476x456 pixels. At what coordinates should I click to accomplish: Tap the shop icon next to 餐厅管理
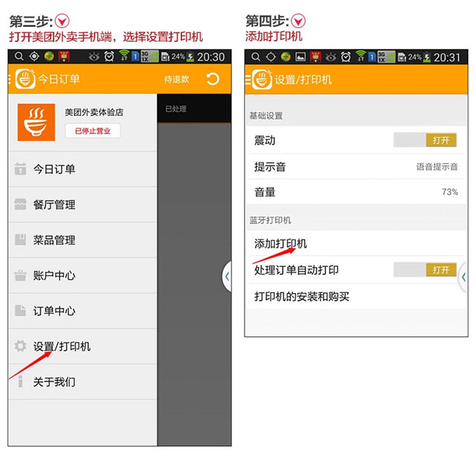20,204
